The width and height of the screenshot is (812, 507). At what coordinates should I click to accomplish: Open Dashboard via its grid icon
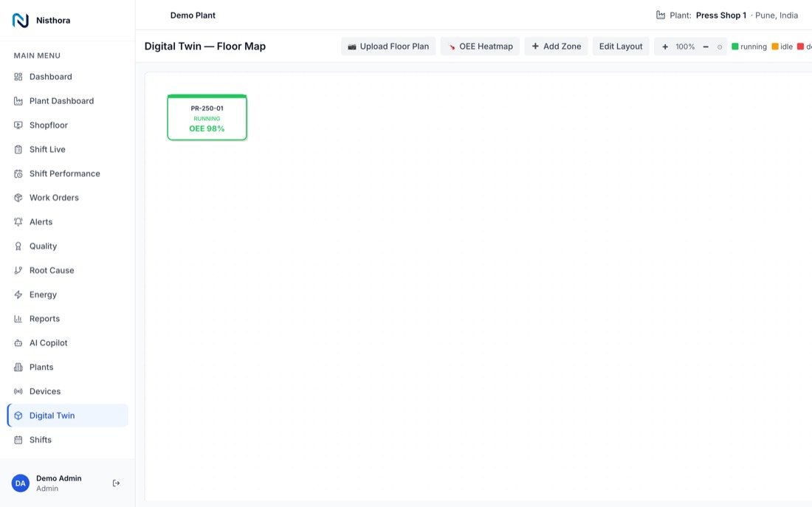click(18, 77)
